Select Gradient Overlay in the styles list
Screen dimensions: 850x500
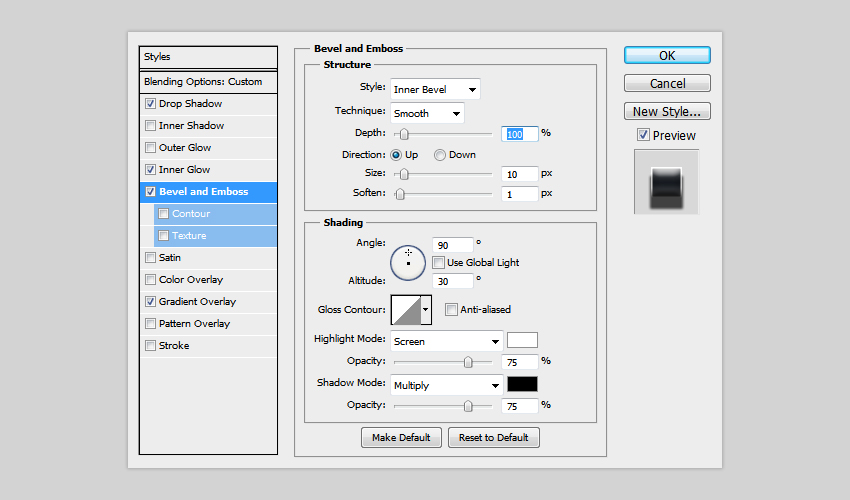tap(197, 302)
